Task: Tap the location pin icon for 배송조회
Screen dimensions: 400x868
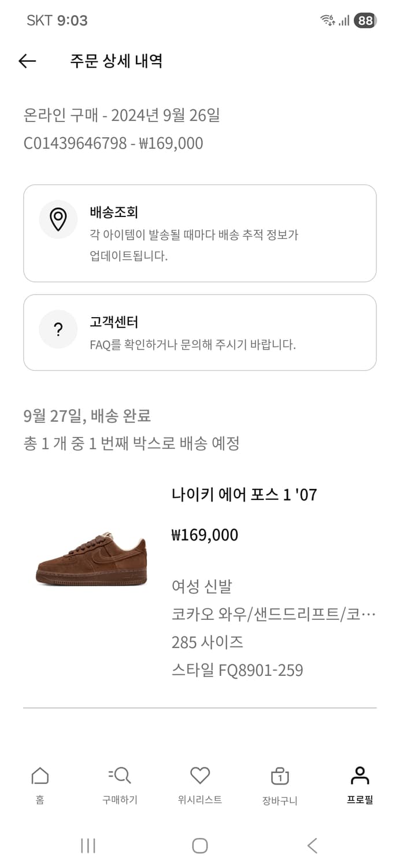Action: [58, 219]
